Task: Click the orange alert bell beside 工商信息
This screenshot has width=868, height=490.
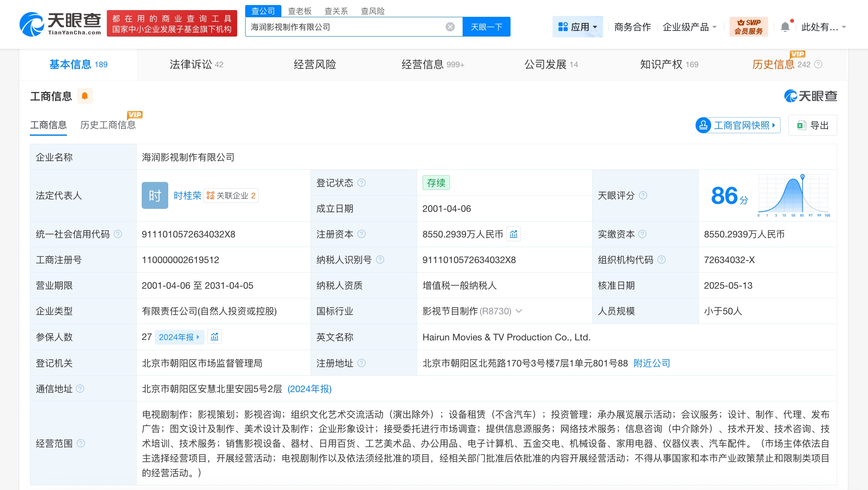Action: [x=85, y=96]
